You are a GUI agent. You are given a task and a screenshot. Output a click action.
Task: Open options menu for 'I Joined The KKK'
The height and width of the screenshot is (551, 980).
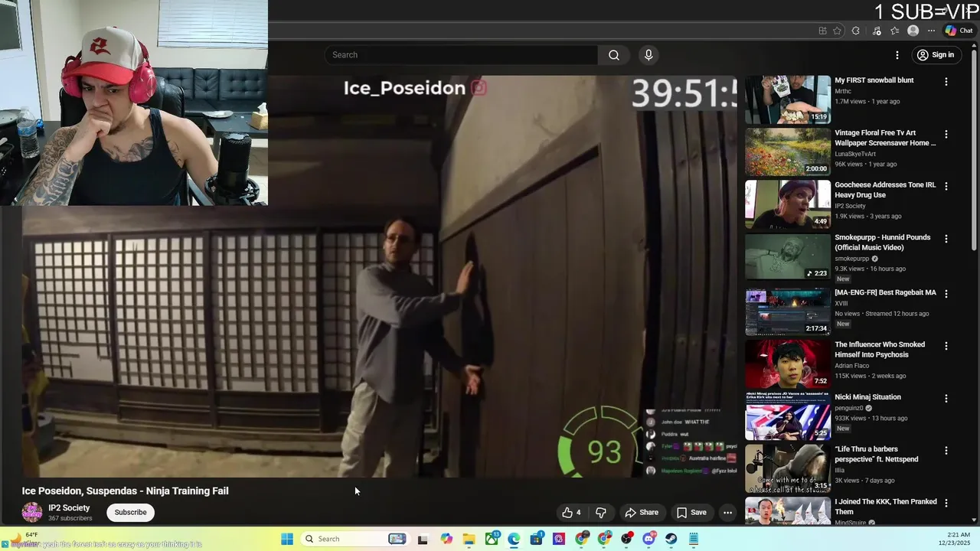(x=946, y=503)
